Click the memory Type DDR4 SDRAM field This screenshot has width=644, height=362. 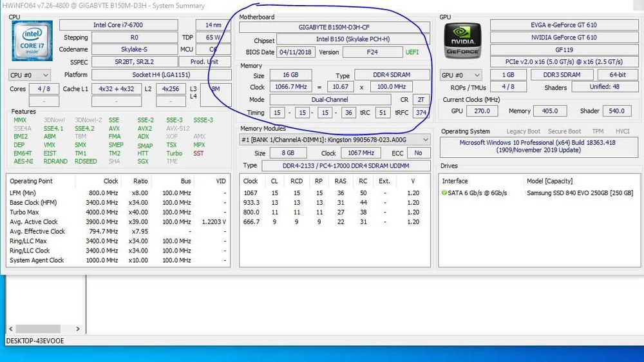pos(392,75)
